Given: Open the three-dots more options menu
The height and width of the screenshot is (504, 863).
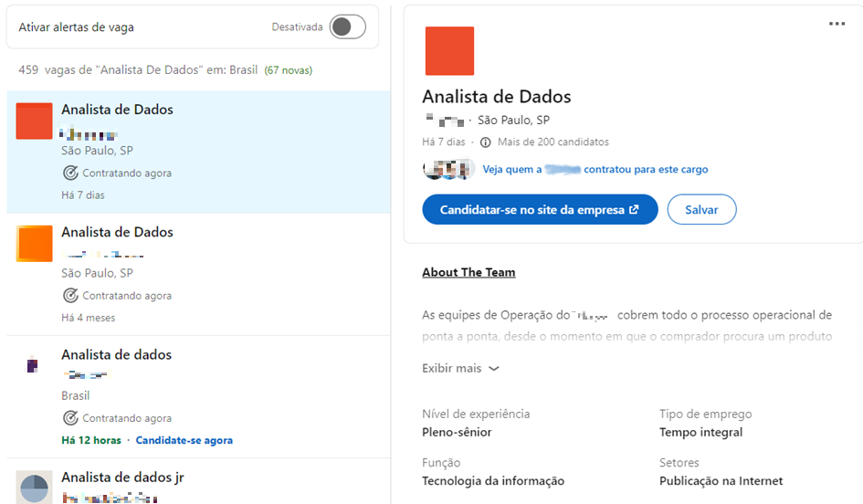Looking at the screenshot, I should click(837, 24).
